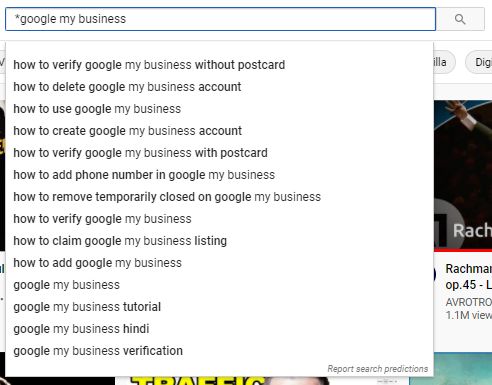Pick the suggestion "how to use google my business"
This screenshot has height=385, width=492.
219,109
